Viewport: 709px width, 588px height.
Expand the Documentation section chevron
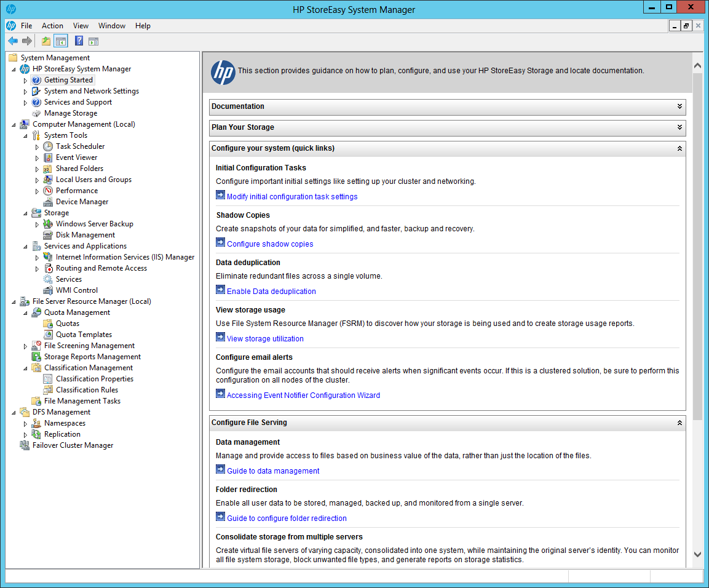pos(679,106)
